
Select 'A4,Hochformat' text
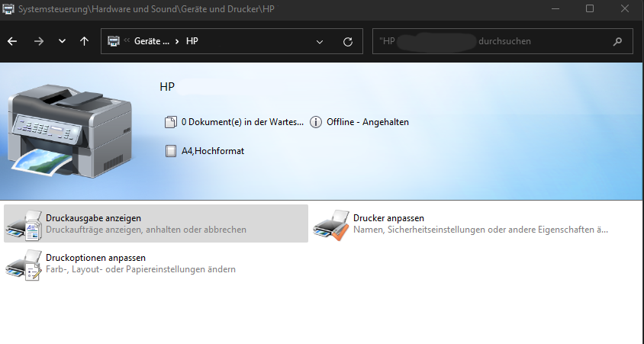213,151
